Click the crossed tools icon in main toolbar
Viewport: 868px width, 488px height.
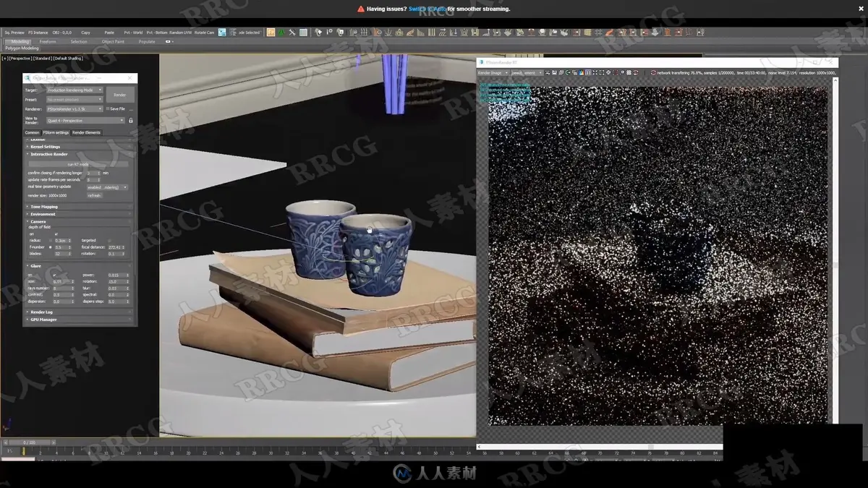coord(292,33)
